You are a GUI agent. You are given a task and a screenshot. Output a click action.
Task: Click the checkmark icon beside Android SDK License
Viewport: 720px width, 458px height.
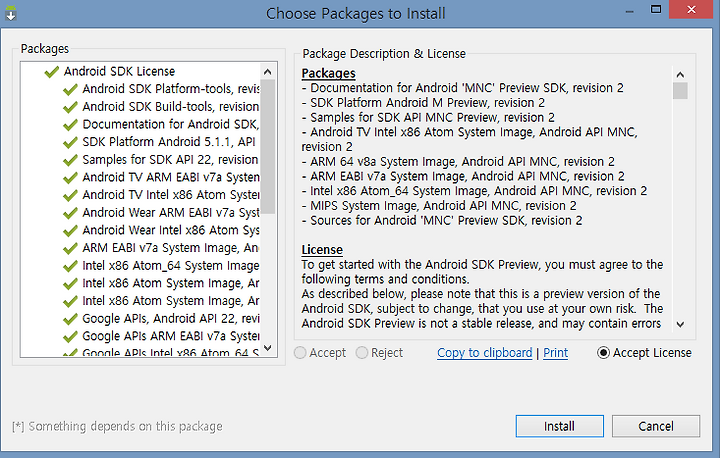(x=51, y=72)
